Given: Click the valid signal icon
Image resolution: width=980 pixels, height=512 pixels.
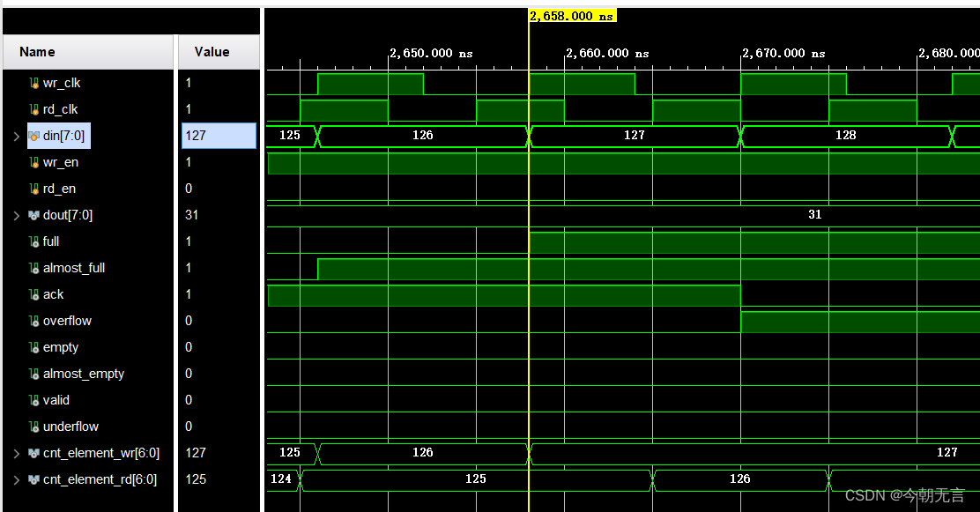Looking at the screenshot, I should point(34,400).
